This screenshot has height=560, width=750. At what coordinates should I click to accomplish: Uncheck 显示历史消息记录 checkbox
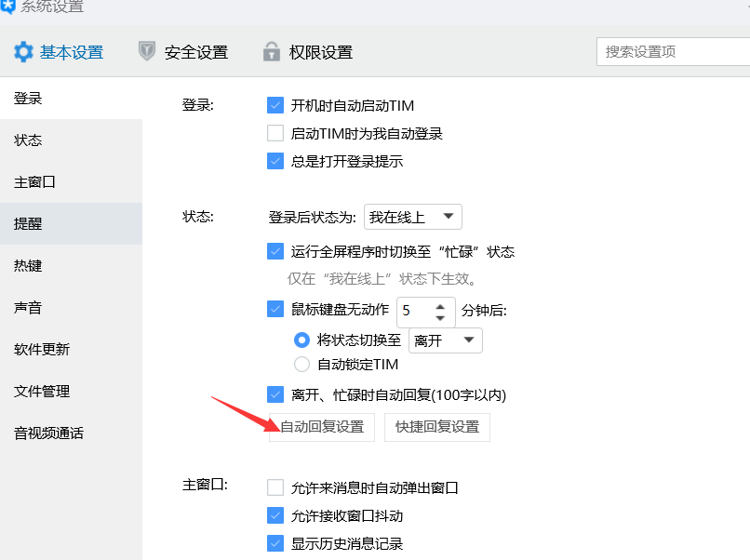pyautogui.click(x=275, y=543)
